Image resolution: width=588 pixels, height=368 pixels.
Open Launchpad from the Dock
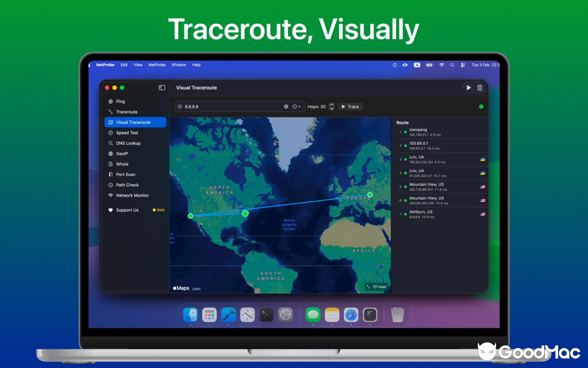[209, 315]
